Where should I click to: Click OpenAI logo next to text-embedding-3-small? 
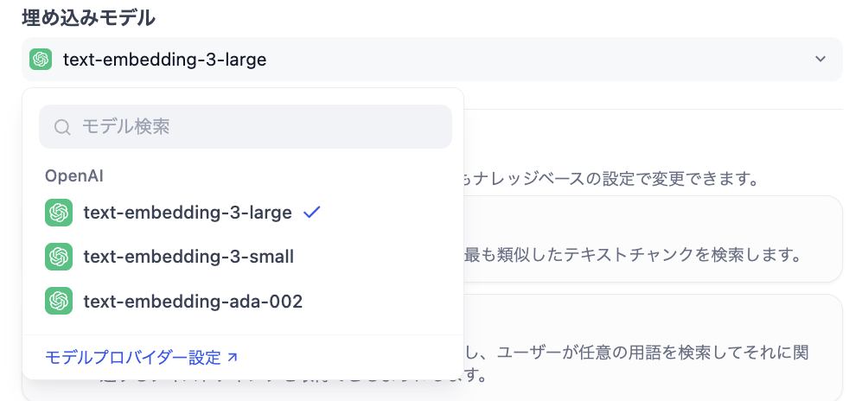coord(59,257)
